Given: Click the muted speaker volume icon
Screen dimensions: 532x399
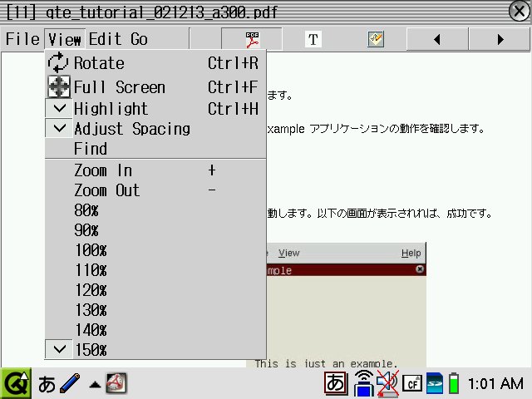Looking at the screenshot, I should pos(387,384).
